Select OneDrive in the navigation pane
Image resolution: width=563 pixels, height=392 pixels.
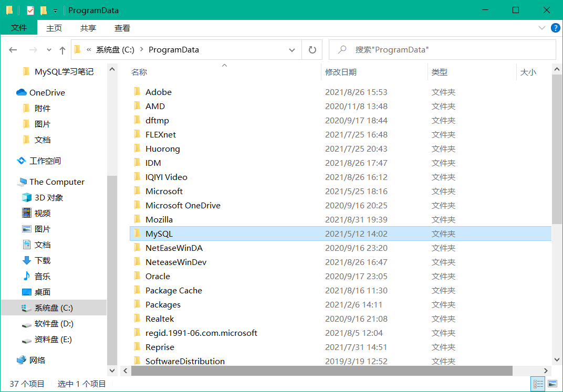(x=47, y=92)
